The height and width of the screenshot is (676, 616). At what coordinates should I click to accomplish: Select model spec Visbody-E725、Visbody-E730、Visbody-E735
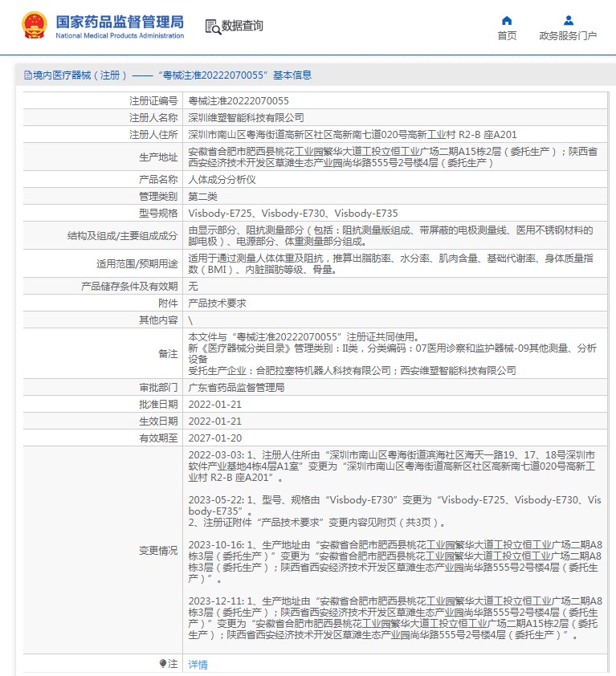(x=293, y=213)
